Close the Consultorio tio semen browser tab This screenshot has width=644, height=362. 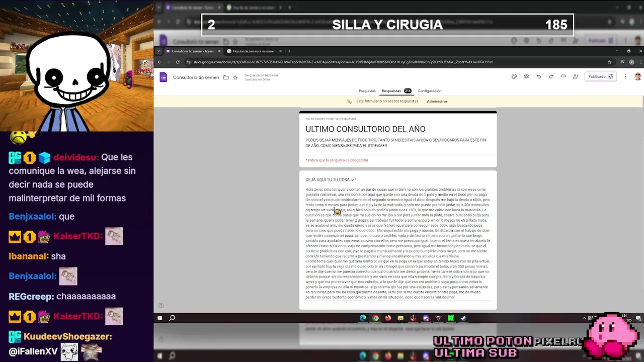click(x=219, y=51)
